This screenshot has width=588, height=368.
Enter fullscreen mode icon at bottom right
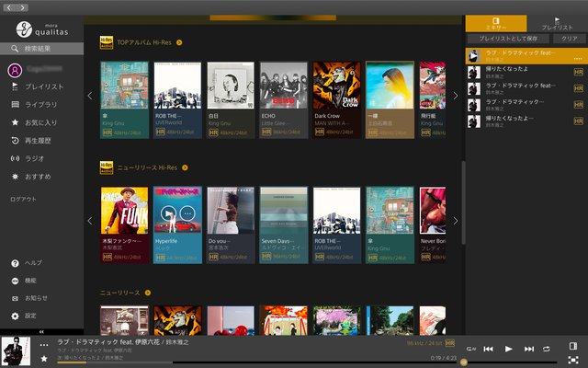pos(572,360)
